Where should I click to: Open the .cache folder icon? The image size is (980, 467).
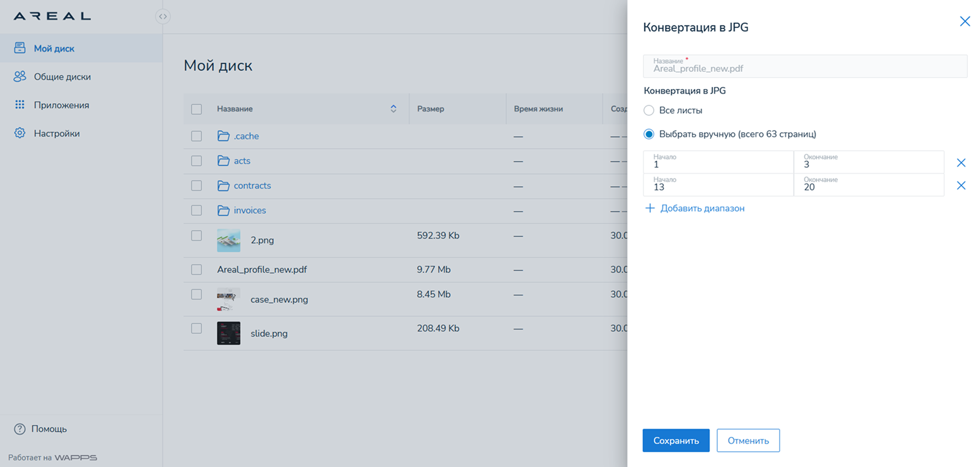pos(223,136)
